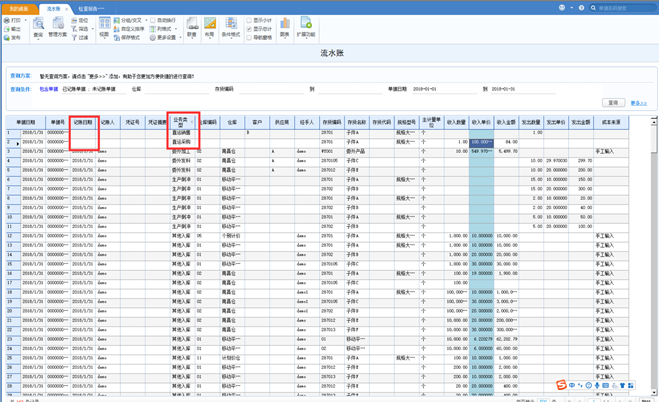This screenshot has width=659, height=402.
Task: Click the 查询 button in query panel
Action: (x=613, y=102)
